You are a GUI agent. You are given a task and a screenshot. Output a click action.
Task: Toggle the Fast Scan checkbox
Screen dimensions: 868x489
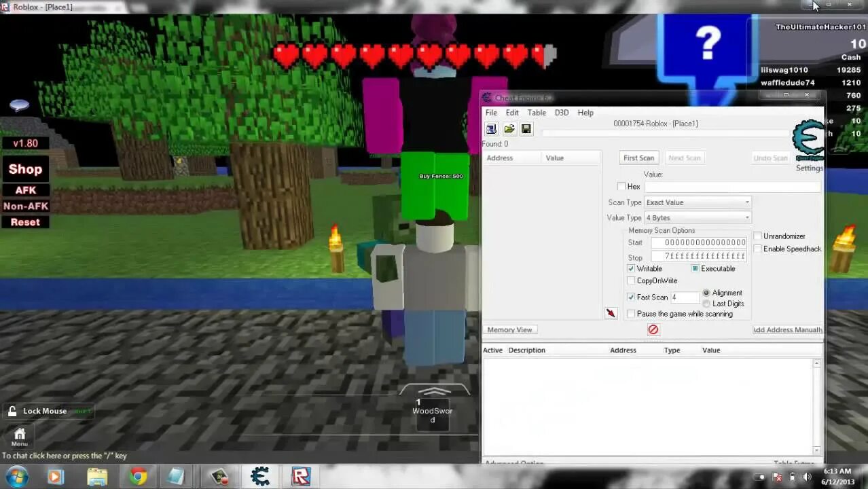[631, 297]
